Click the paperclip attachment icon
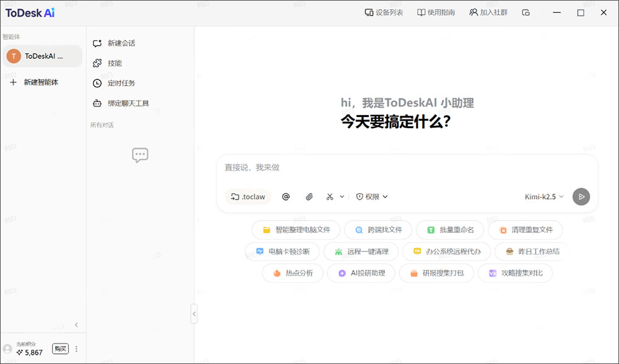This screenshot has width=619, height=364. pyautogui.click(x=309, y=197)
